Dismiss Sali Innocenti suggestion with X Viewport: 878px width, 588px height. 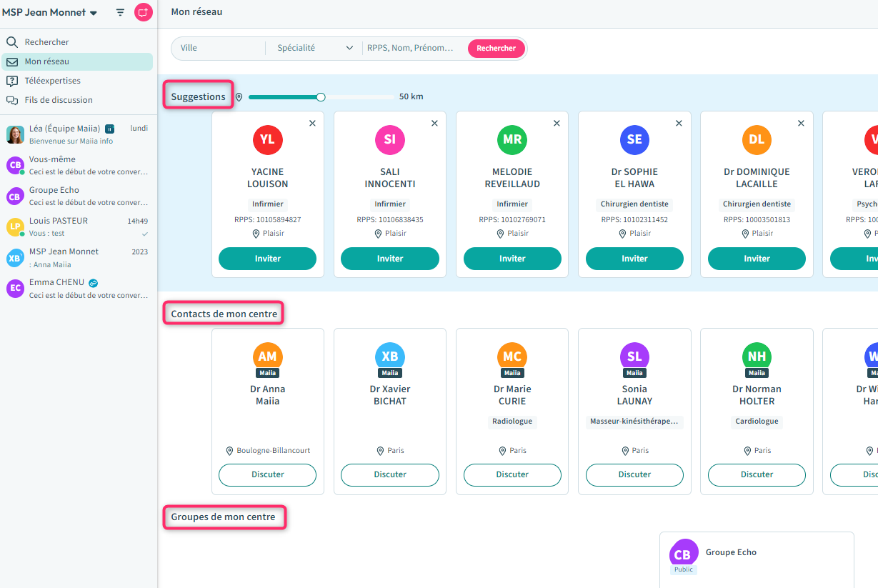(434, 124)
